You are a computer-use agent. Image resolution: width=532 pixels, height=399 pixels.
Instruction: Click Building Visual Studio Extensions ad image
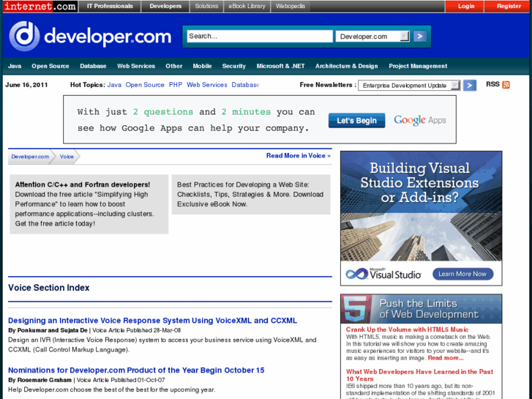tap(421, 206)
